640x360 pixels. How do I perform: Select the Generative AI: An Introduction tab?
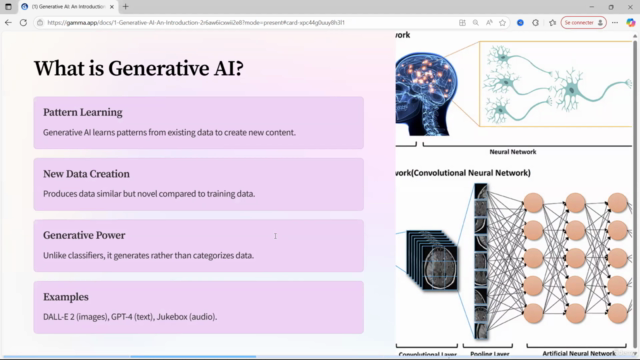coord(68,7)
